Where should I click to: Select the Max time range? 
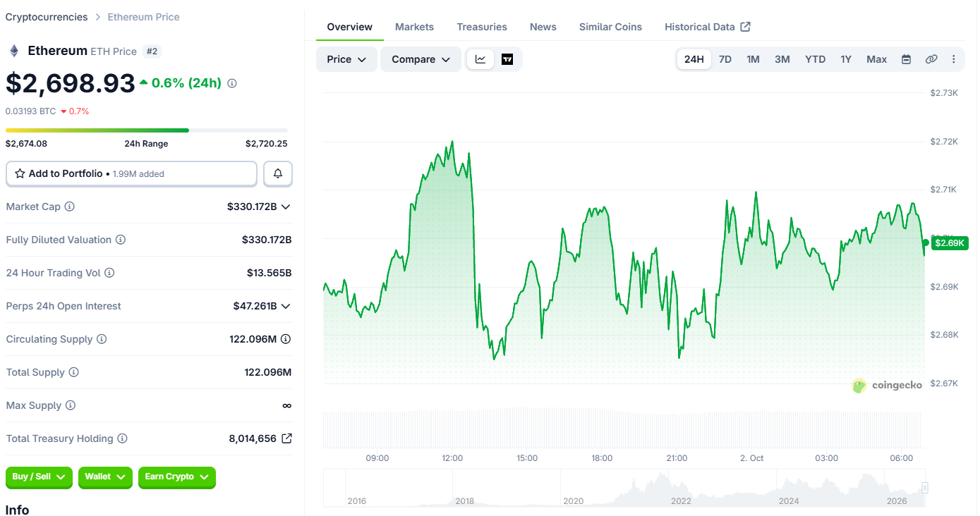(x=877, y=59)
